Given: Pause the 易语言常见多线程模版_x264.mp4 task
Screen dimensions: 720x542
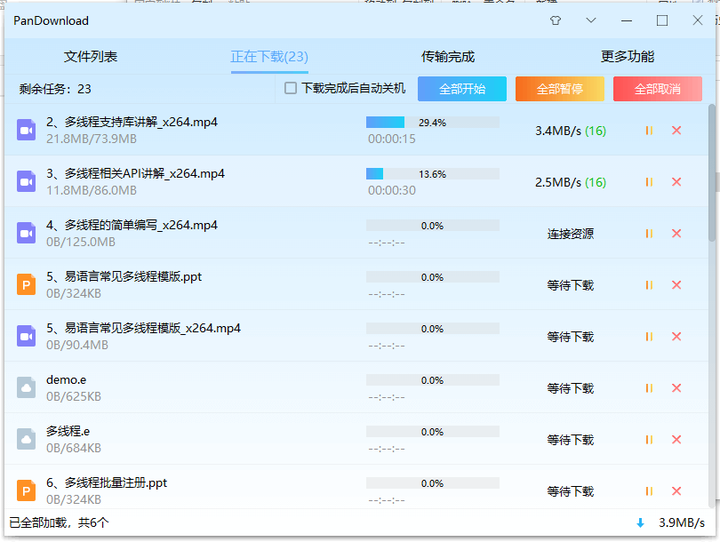Looking at the screenshot, I should click(x=649, y=337).
